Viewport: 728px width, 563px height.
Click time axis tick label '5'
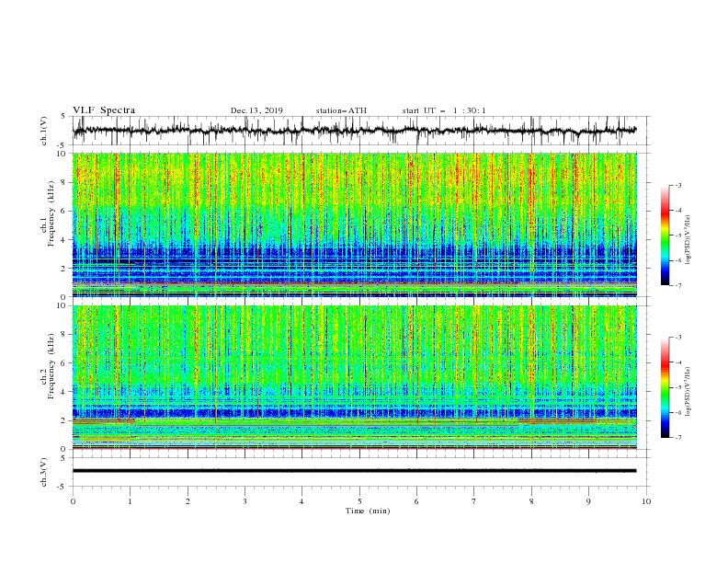359,501
